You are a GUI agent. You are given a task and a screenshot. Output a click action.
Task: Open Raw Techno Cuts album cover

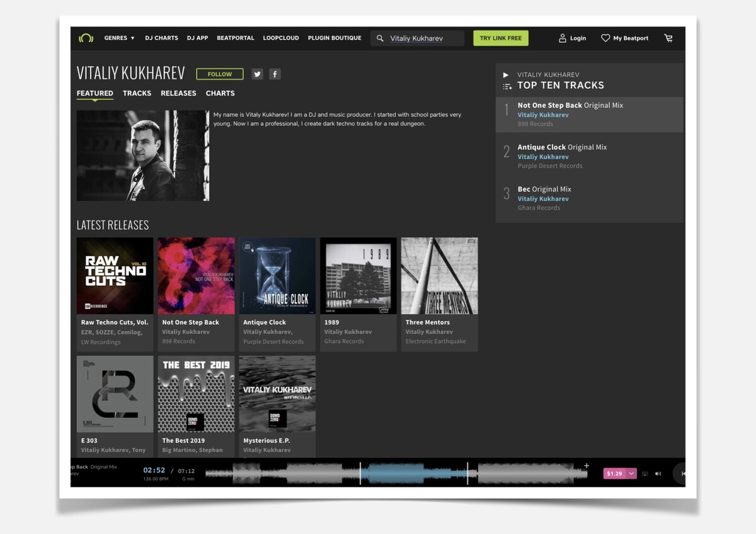(x=115, y=276)
